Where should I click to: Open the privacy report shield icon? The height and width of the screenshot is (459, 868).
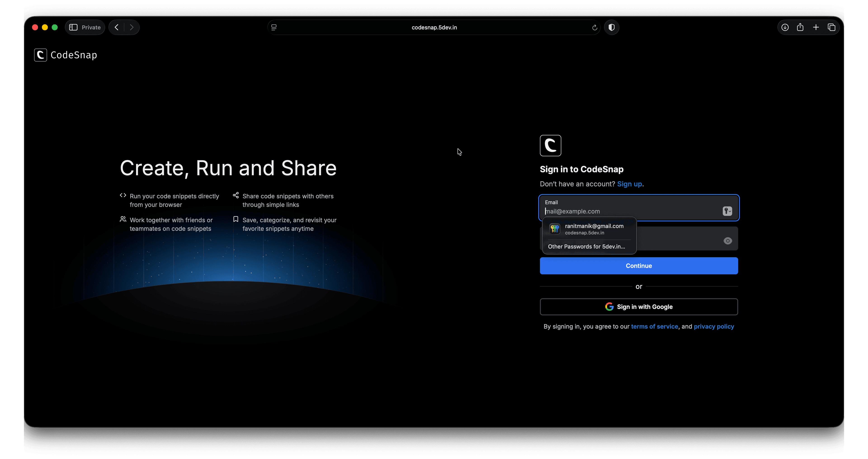612,27
